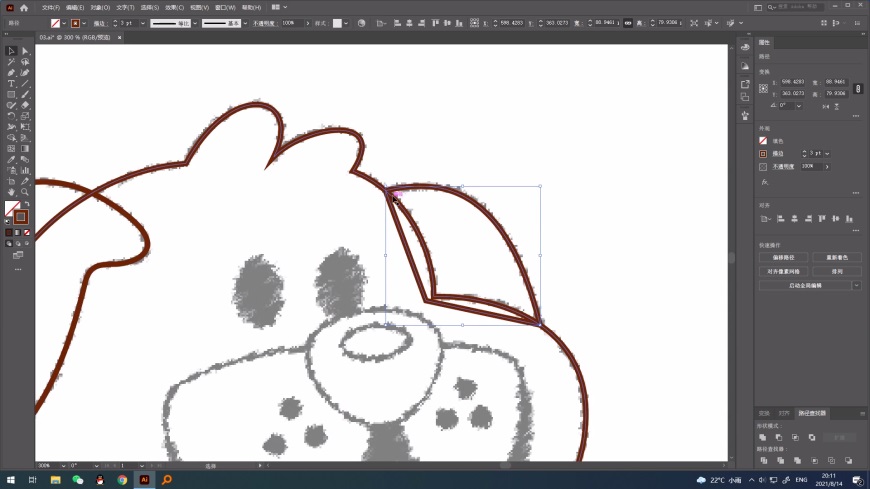Select the Magic Wand tool
This screenshot has width=870, height=489.
(11, 62)
